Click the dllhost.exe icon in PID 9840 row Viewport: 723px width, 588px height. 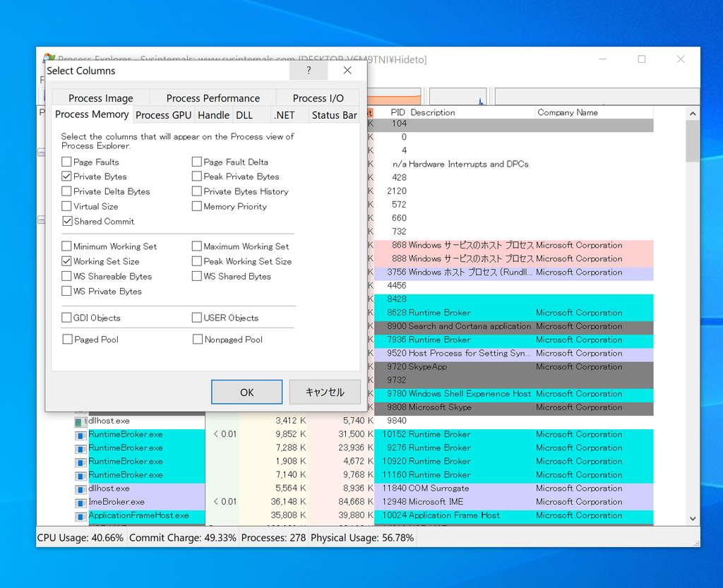(80, 421)
